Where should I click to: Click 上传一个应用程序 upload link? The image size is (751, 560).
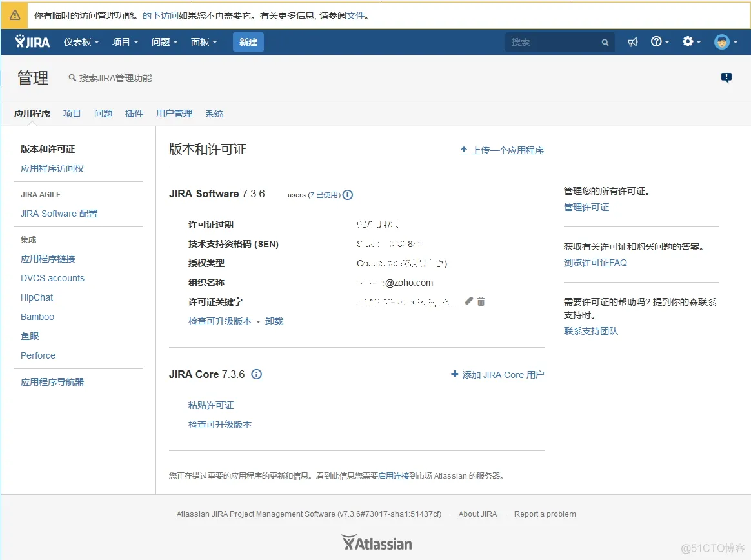pyautogui.click(x=502, y=150)
